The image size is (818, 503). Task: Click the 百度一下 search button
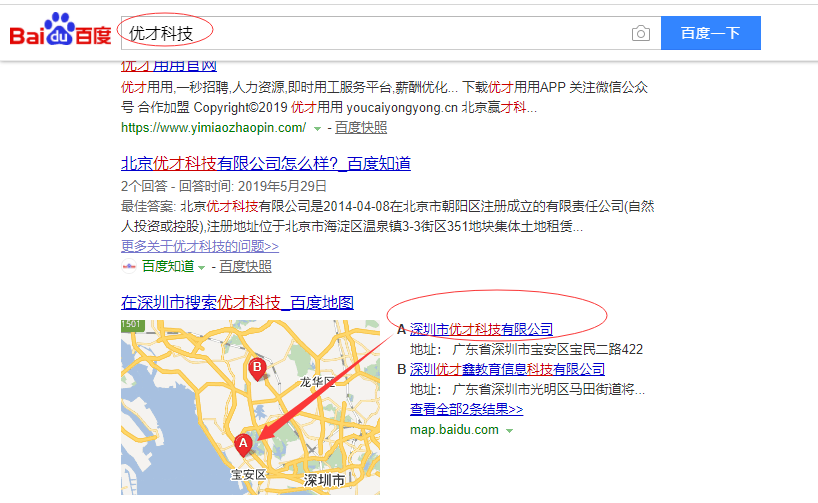pos(711,33)
